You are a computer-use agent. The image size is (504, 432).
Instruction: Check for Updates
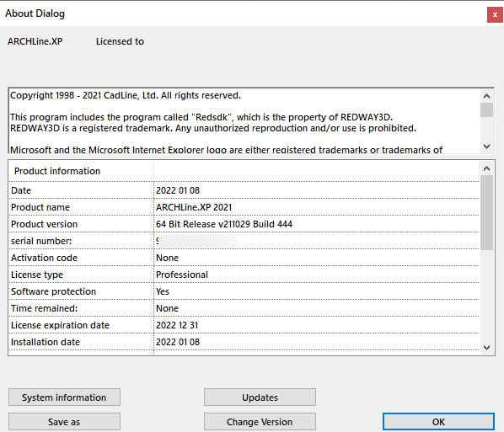260,397
